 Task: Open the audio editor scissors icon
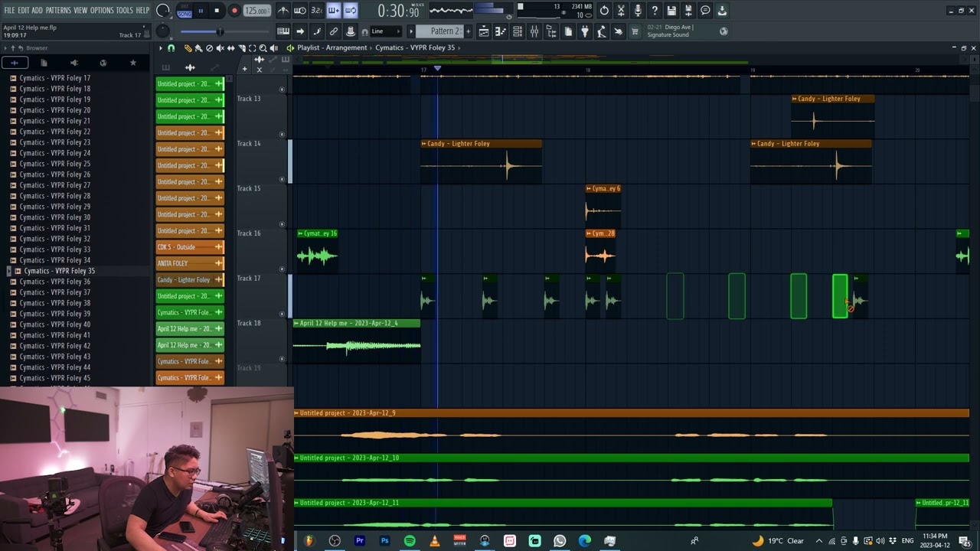coord(621,11)
